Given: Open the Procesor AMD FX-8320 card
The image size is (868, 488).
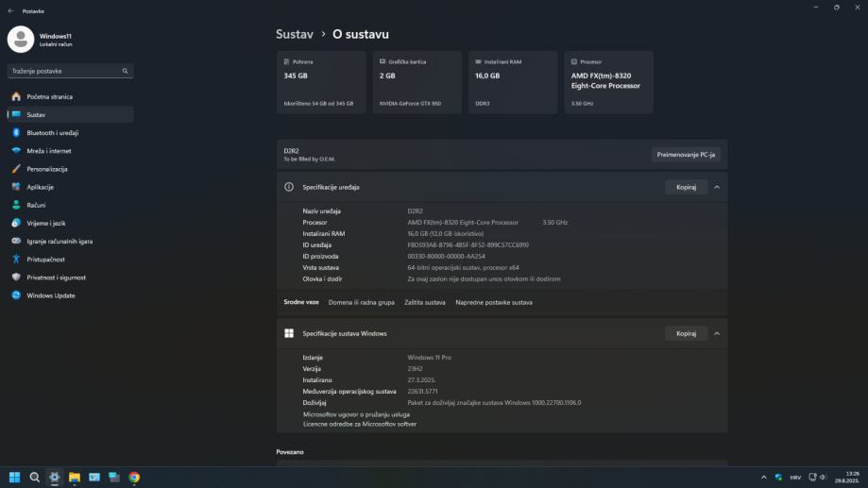Looking at the screenshot, I should [608, 82].
